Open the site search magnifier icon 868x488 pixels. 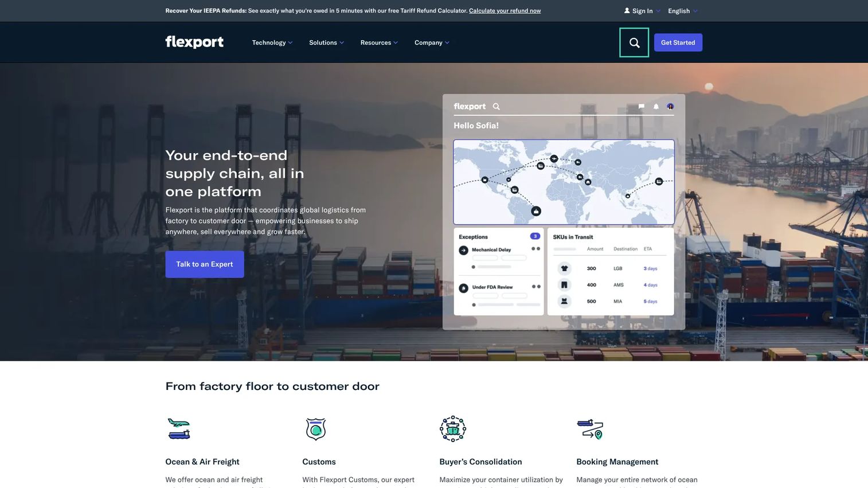(x=634, y=42)
